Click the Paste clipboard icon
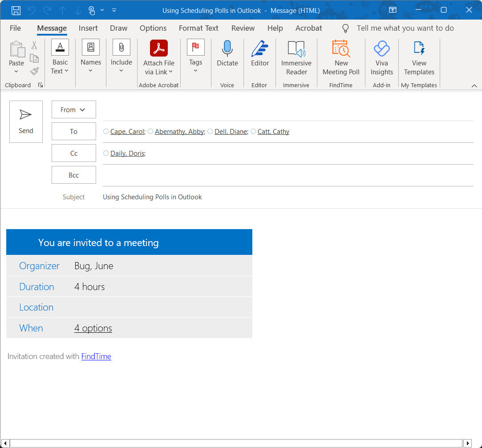The image size is (482, 448). [17, 49]
